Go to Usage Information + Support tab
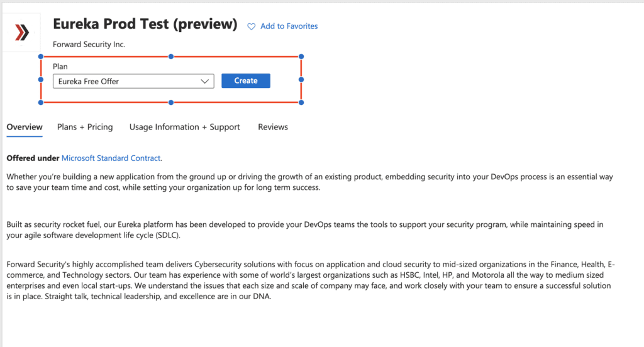644x347 pixels. point(184,127)
